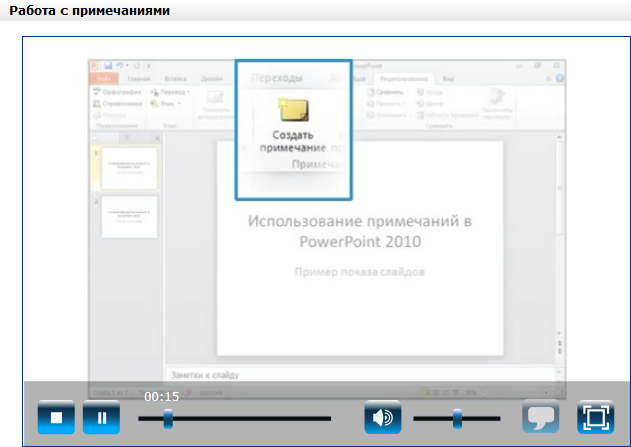Click the volume slider handle
631x447 pixels.
pos(457,418)
